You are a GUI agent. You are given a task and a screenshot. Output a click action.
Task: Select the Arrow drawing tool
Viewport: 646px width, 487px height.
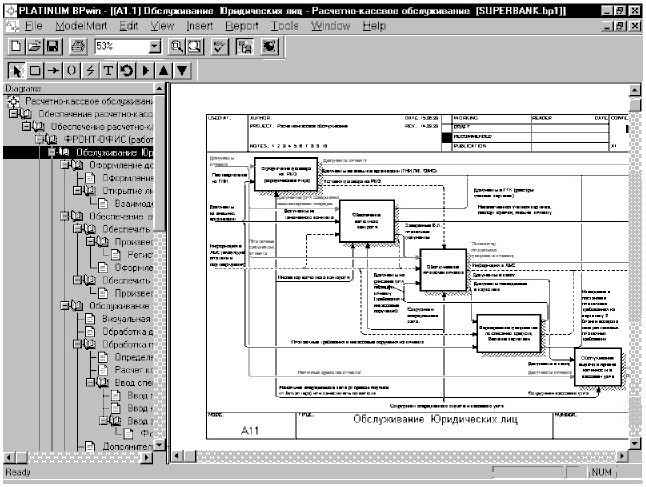[52, 71]
